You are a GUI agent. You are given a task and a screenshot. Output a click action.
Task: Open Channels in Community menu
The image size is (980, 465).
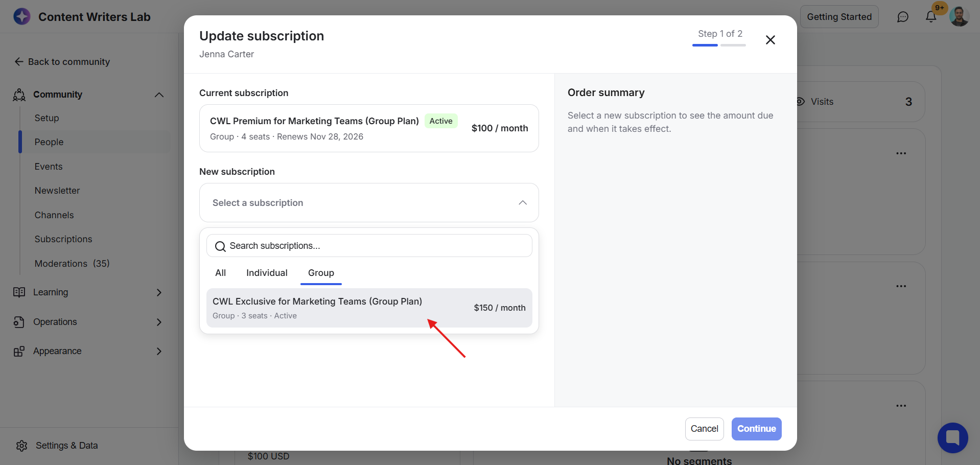point(54,215)
